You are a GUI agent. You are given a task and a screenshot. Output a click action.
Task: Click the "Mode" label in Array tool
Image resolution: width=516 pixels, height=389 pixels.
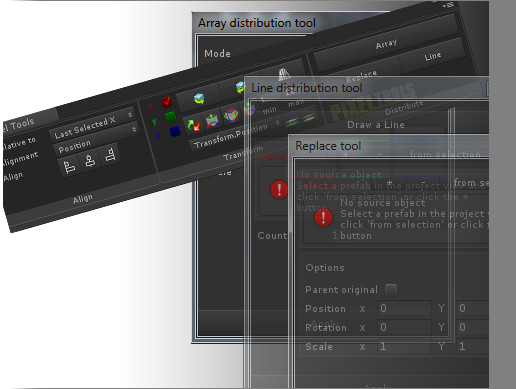click(x=217, y=54)
